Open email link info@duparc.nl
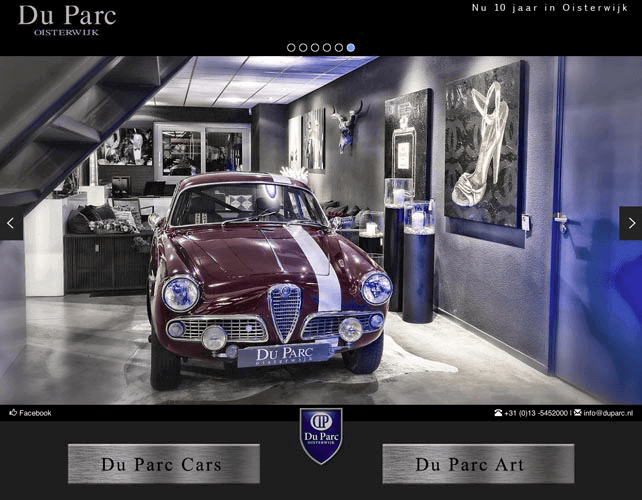The height and width of the screenshot is (500, 642). pos(608,413)
